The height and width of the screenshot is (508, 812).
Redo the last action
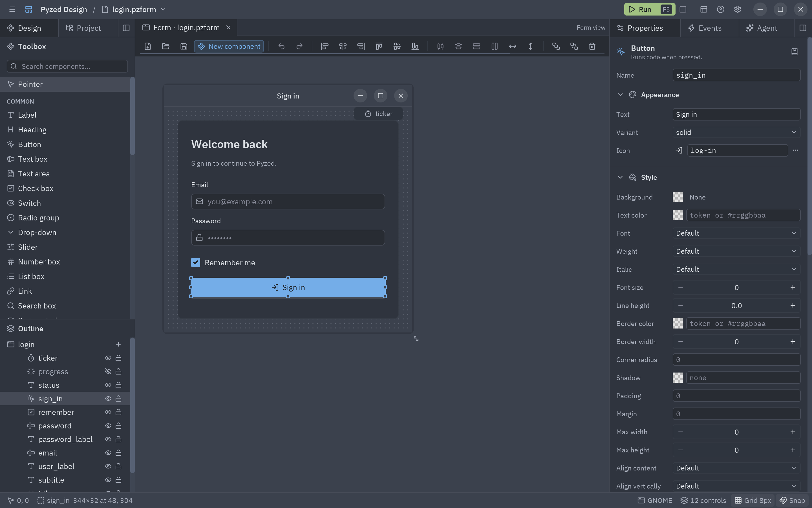click(299, 46)
